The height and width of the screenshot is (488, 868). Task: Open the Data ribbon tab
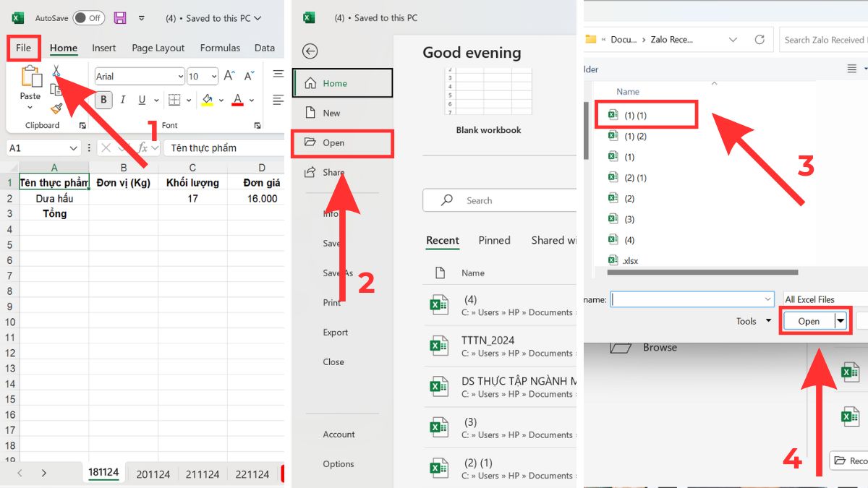click(265, 48)
